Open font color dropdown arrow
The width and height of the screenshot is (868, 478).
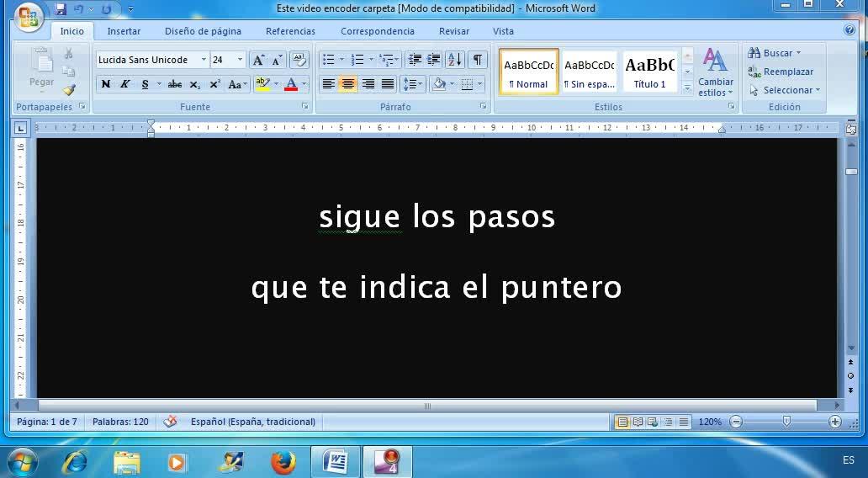pos(304,84)
